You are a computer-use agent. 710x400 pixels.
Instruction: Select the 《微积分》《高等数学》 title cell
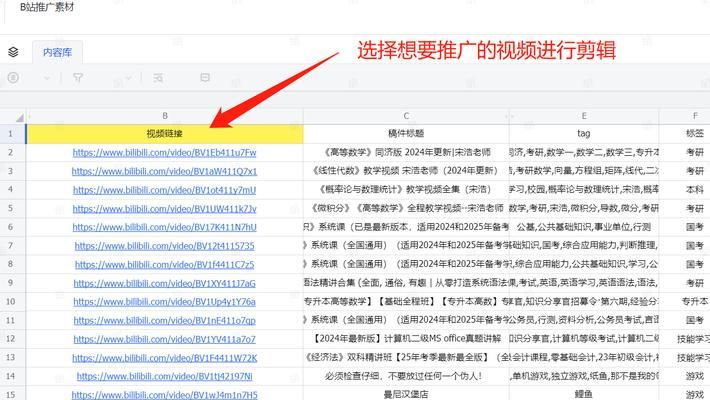coord(406,208)
